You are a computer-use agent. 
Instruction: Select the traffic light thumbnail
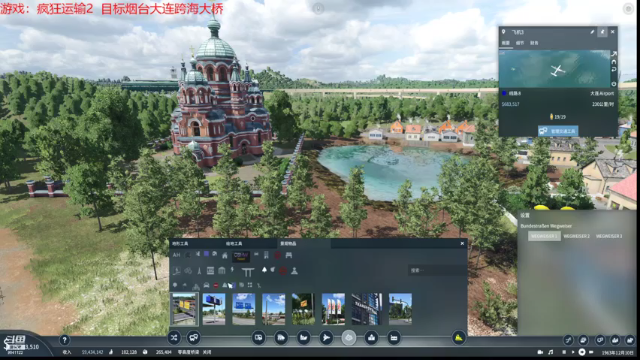[400, 309]
